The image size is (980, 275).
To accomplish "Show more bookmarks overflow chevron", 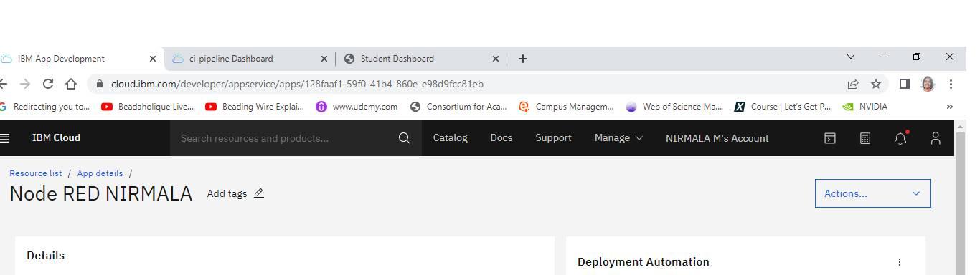I will [950, 107].
